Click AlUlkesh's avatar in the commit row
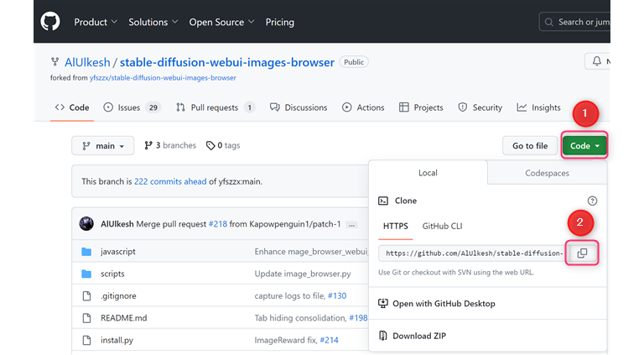 pos(86,224)
